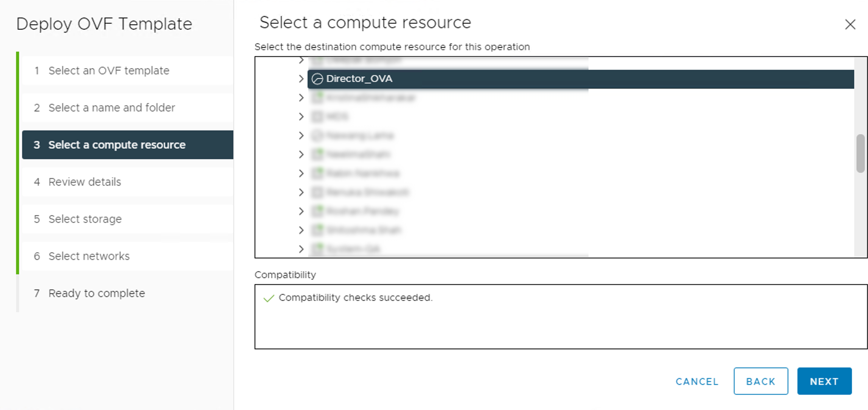Click the icon of the topmost visible tree row
Viewport: 868px width, 410px height.
(x=317, y=59)
